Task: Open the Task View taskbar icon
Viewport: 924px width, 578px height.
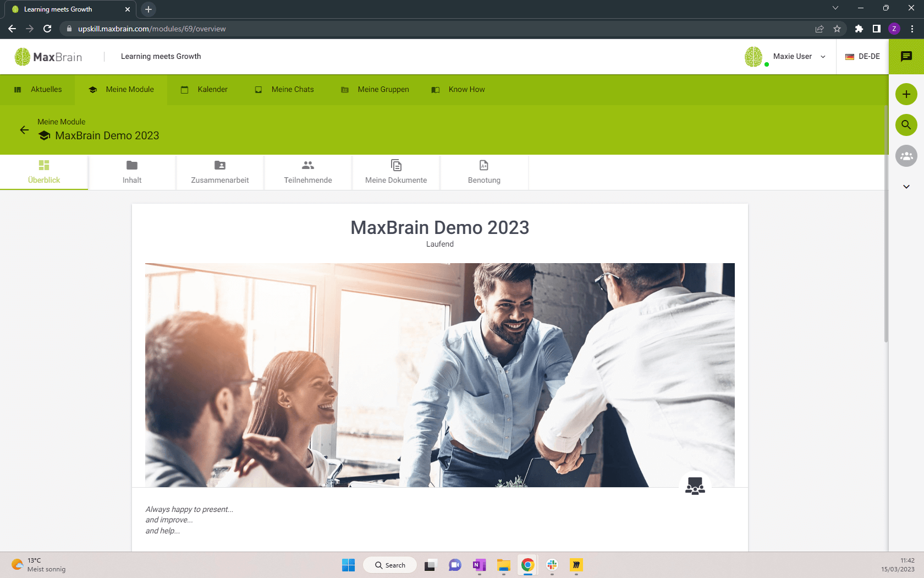Action: 430,565
